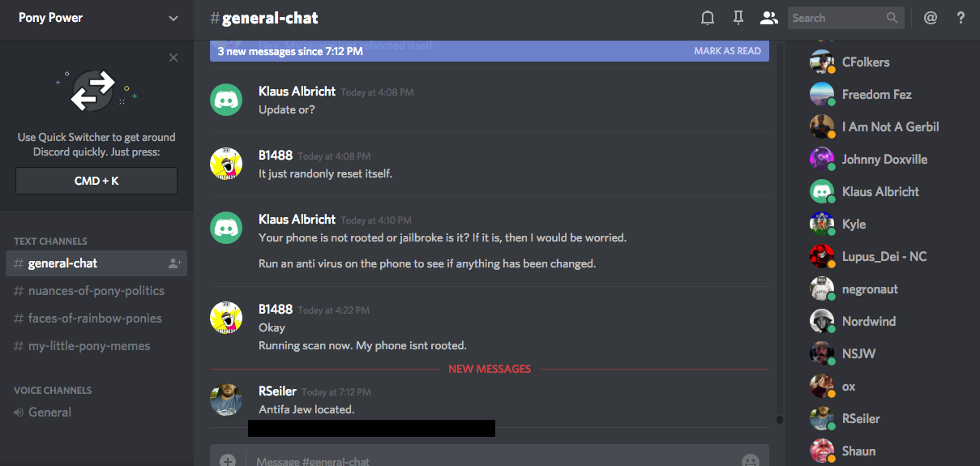Switch to nuances-of-pony-politics channel
The width and height of the screenshot is (980, 466).
pos(96,291)
